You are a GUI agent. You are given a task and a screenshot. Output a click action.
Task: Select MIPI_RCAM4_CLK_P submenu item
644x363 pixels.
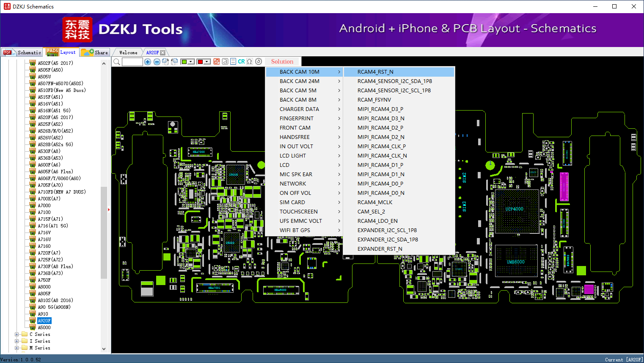pyautogui.click(x=399, y=147)
